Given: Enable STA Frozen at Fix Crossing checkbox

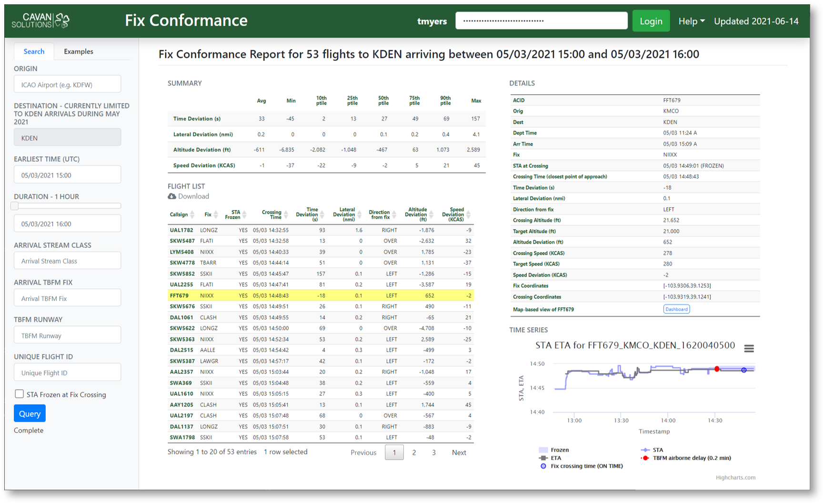Looking at the screenshot, I should point(19,394).
